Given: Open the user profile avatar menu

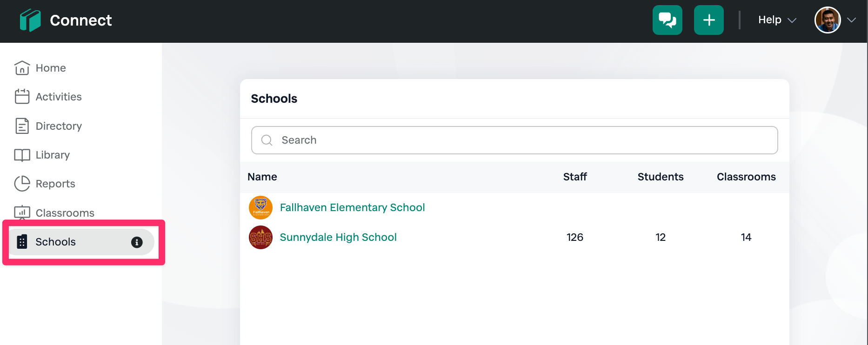Looking at the screenshot, I should (827, 20).
